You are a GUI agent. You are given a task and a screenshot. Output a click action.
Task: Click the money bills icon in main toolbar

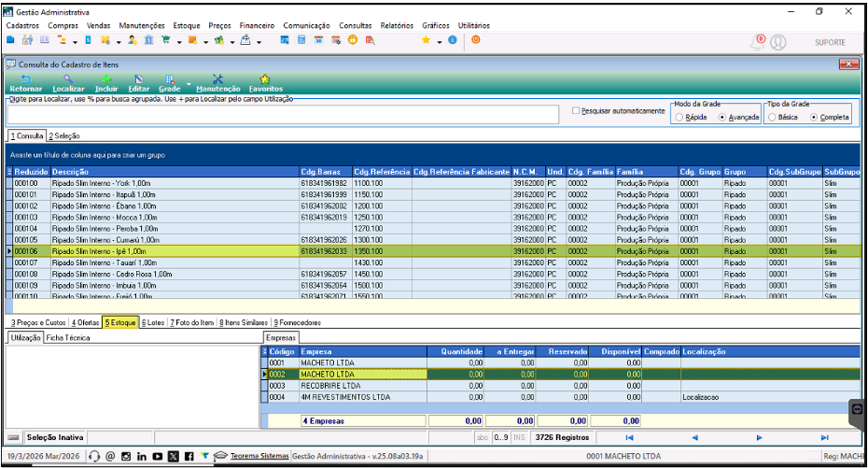click(219, 40)
